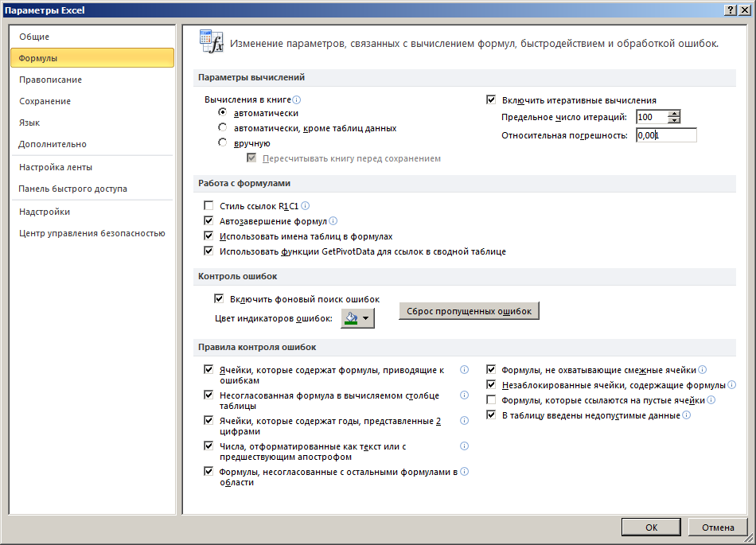Image resolution: width=756 pixels, height=545 pixels.
Task: Decrease Предельное число итераций with down arrow
Action: pos(674,120)
